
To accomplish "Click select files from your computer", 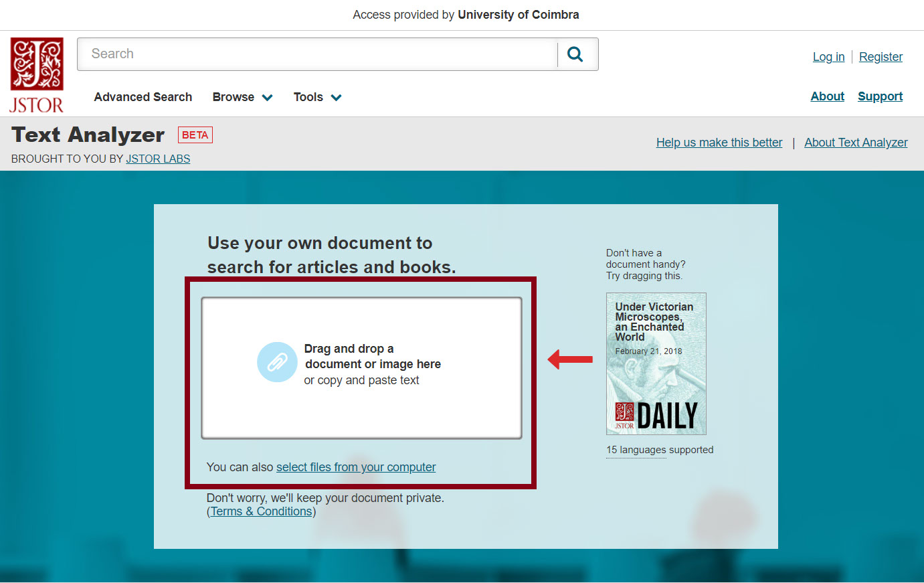I will tap(355, 467).
